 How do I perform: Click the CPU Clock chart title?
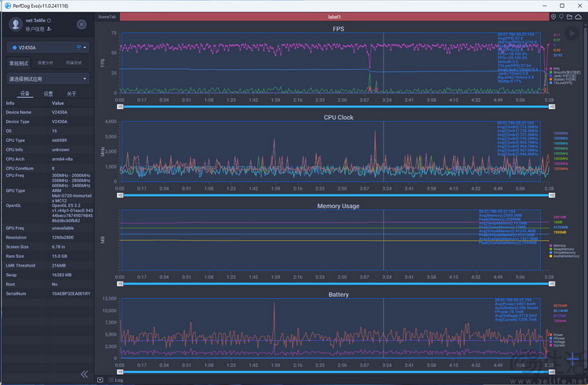338,118
